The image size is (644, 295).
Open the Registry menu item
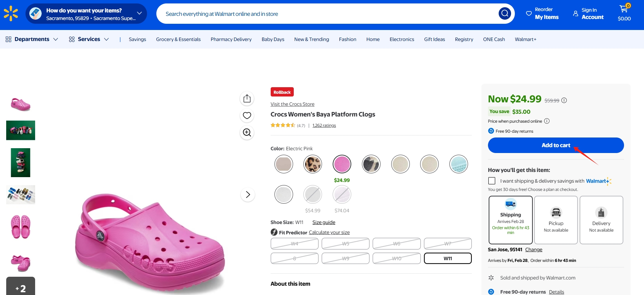[x=464, y=39]
